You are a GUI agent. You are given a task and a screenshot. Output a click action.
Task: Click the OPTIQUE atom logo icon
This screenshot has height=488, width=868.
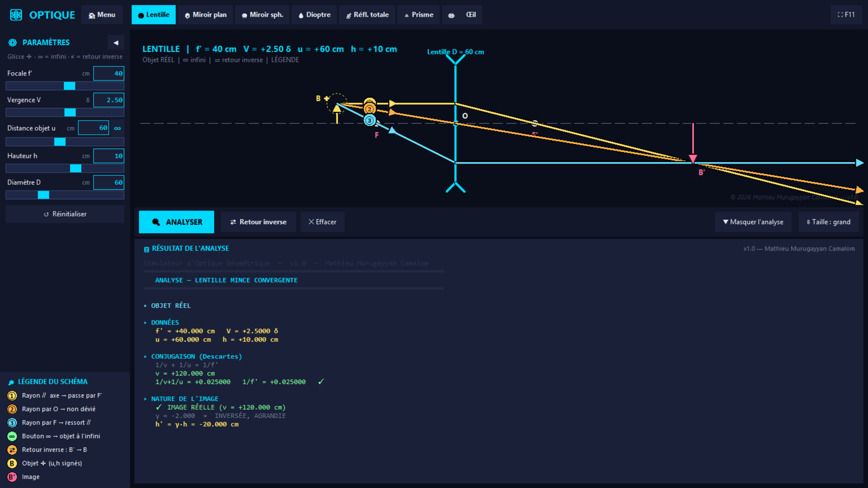click(16, 15)
